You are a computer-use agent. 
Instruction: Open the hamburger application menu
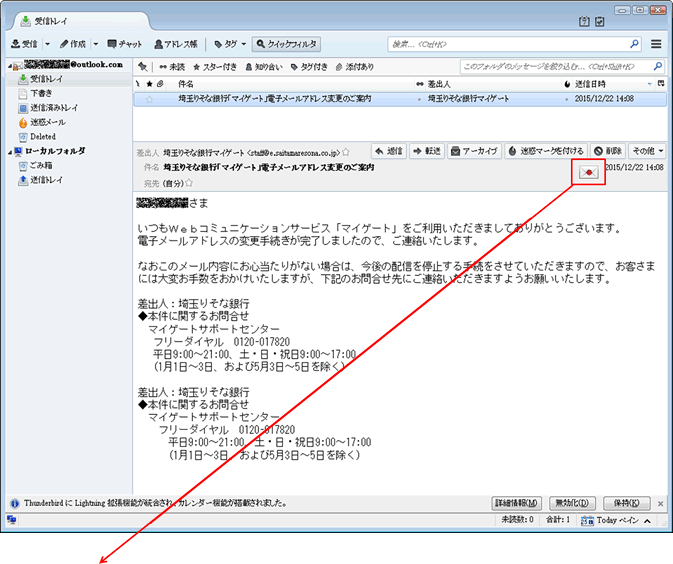click(x=656, y=44)
